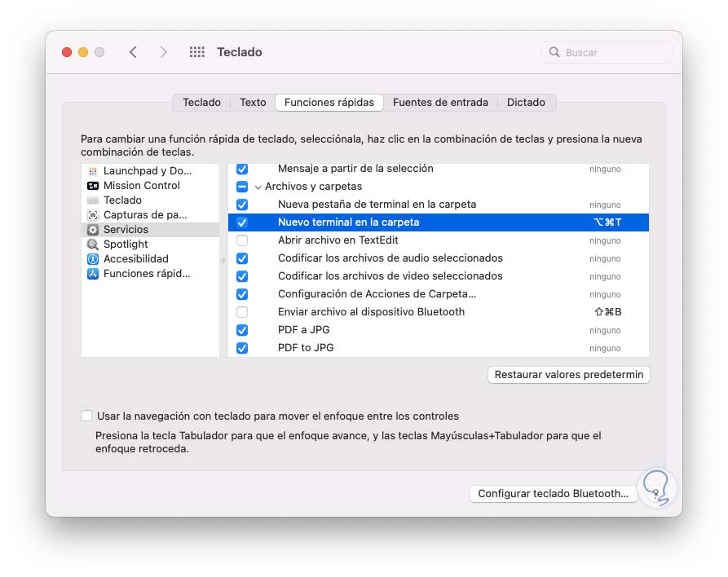
Task: Enable Abrir archivo en TextEdit checkbox
Action: point(242,240)
